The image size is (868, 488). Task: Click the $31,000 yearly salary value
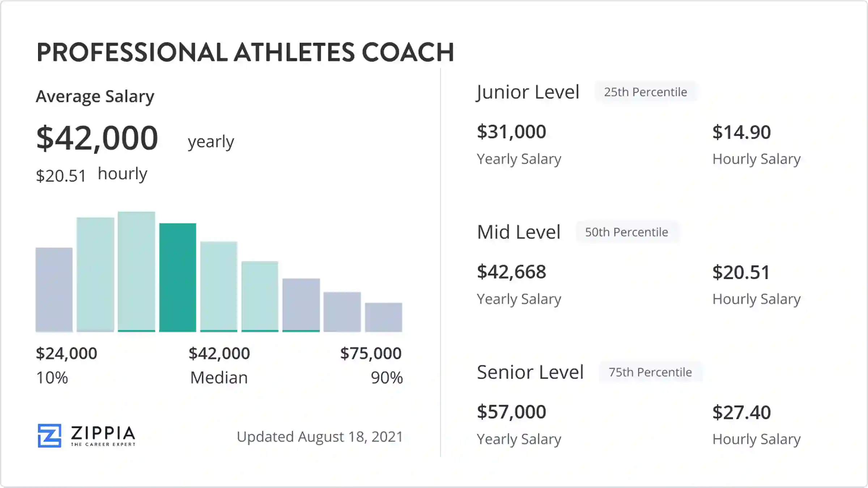[x=511, y=132]
